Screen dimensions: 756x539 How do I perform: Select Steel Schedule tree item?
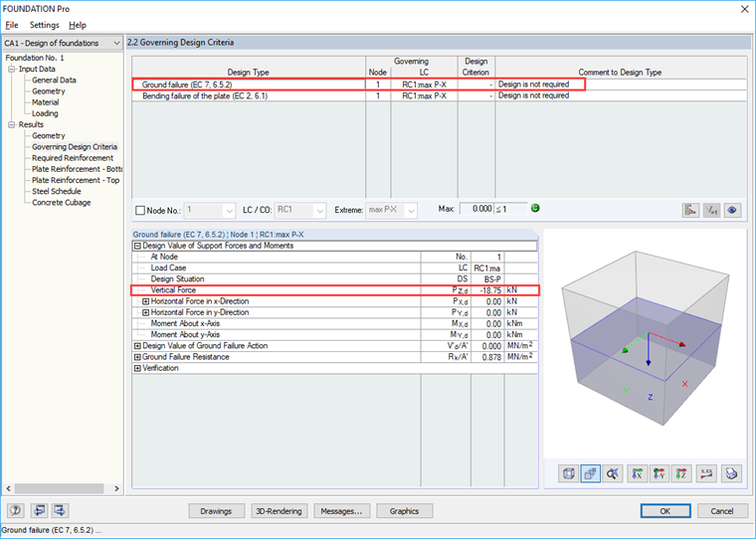pos(57,191)
